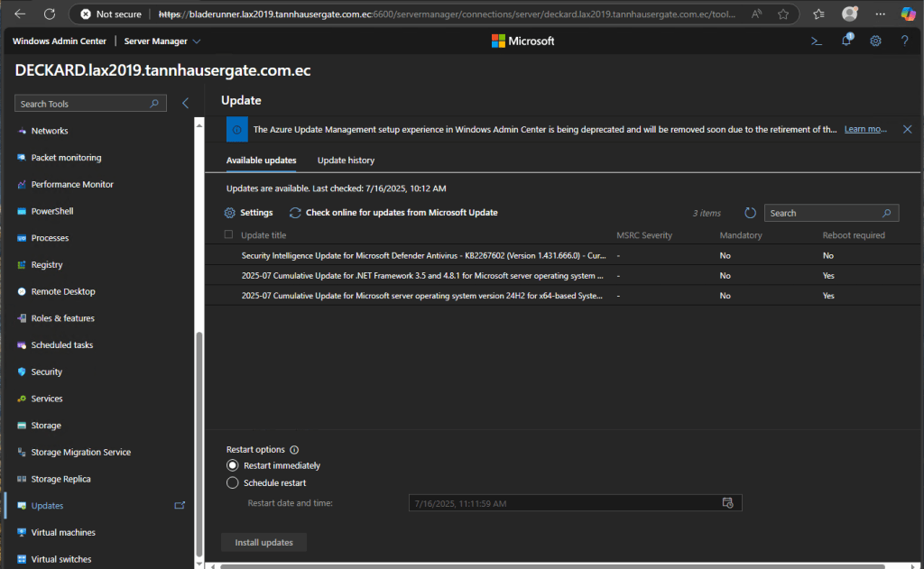Open the notifications bell
The image size is (924, 569).
pos(846,41)
